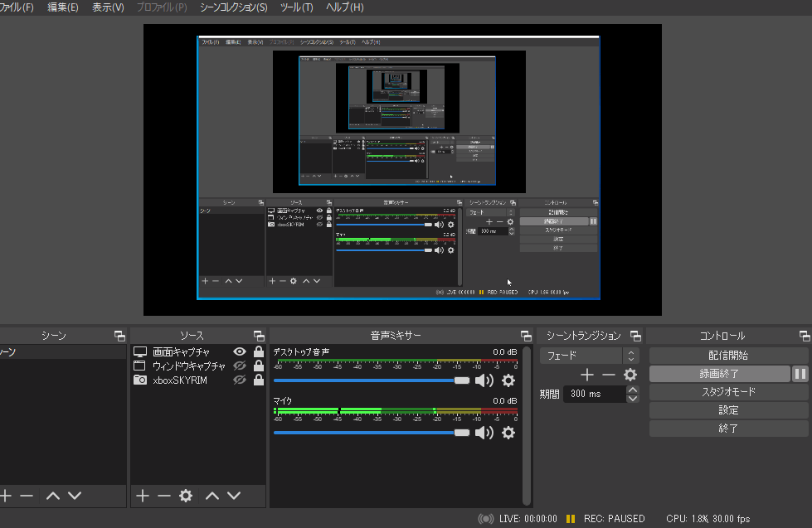Screen dimensions: 812x528
Task: Add a new scene transition with plus icon
Action: point(586,374)
